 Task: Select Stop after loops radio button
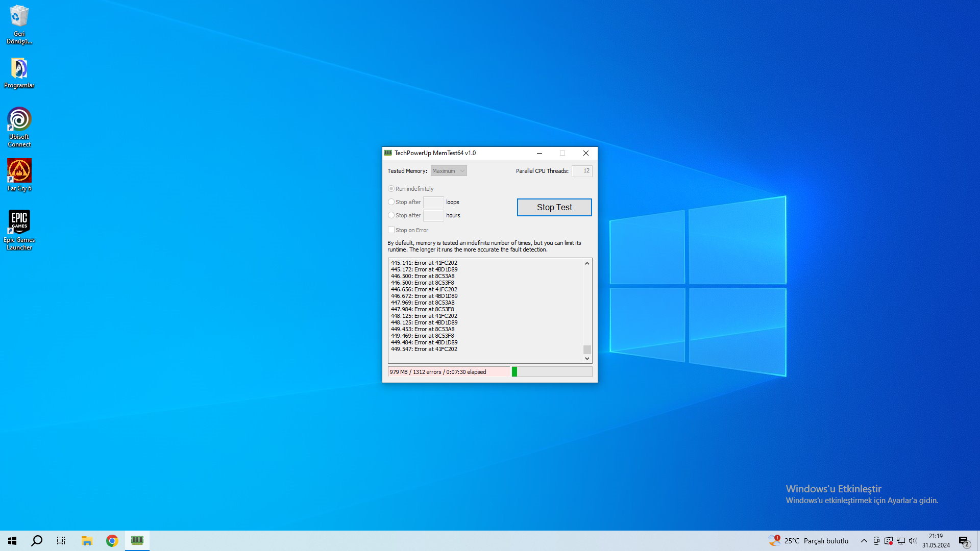(x=391, y=202)
